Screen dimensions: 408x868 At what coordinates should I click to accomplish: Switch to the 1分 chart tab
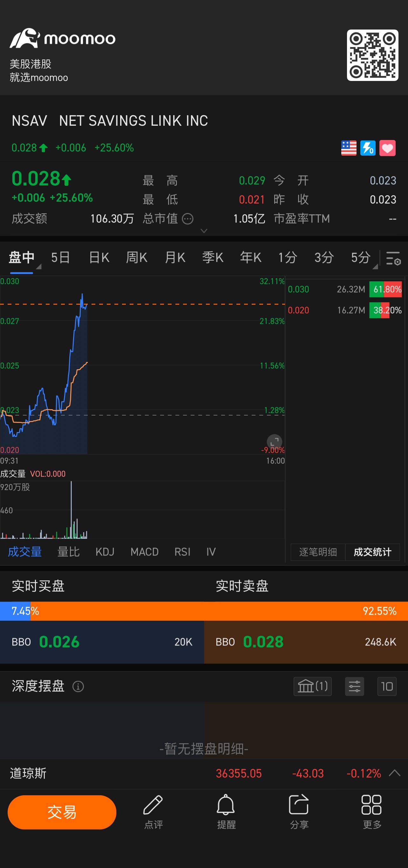tap(288, 257)
